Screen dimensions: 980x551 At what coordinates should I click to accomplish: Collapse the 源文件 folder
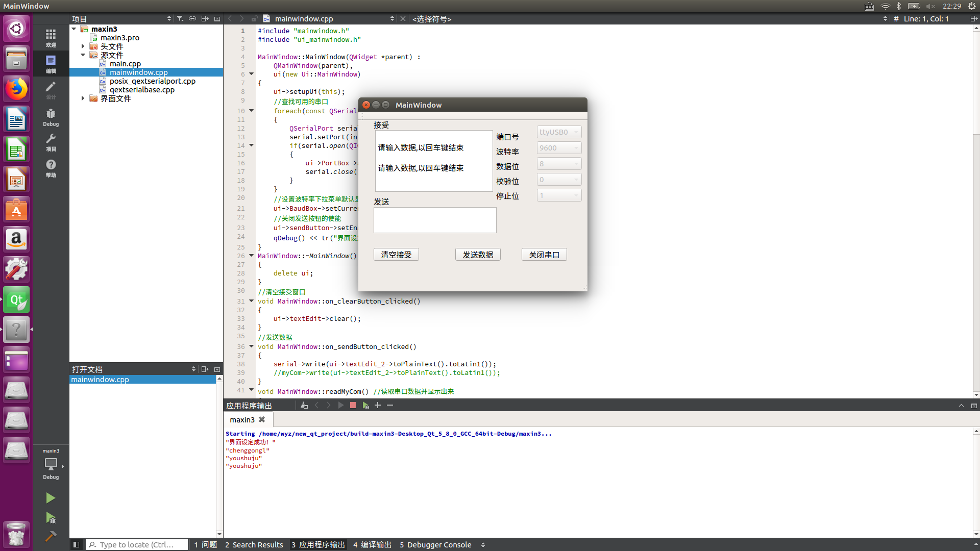click(x=83, y=55)
